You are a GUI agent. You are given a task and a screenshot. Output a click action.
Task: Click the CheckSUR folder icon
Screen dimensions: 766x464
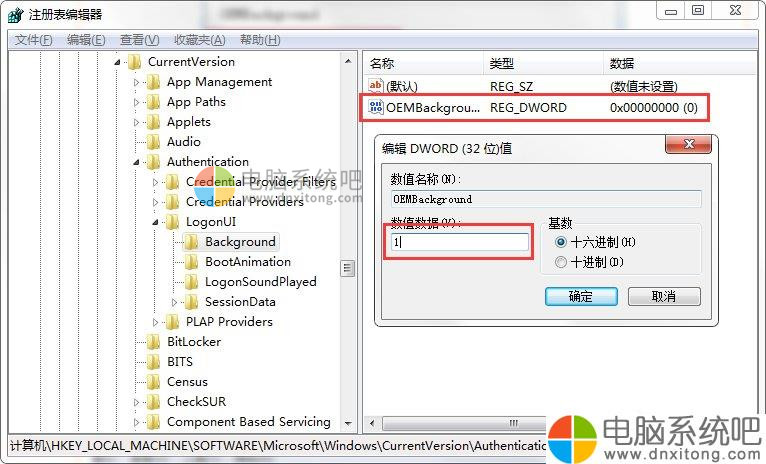click(x=153, y=401)
